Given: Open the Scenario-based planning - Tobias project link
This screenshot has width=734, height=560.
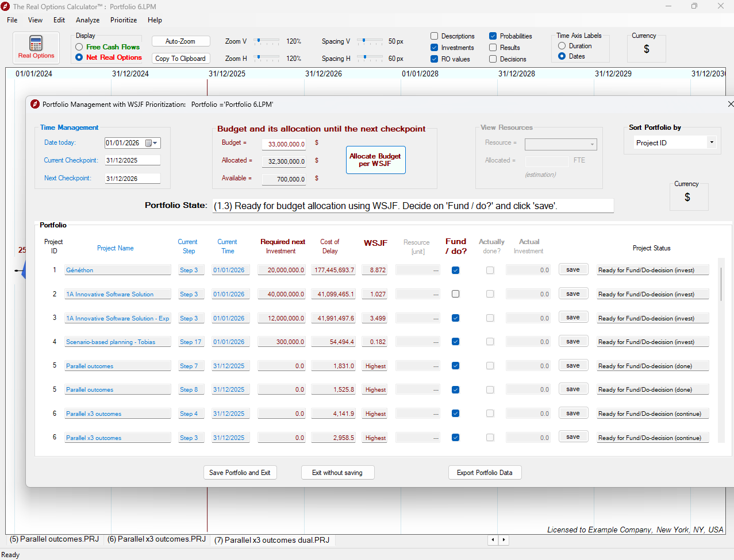Looking at the screenshot, I should (112, 341).
